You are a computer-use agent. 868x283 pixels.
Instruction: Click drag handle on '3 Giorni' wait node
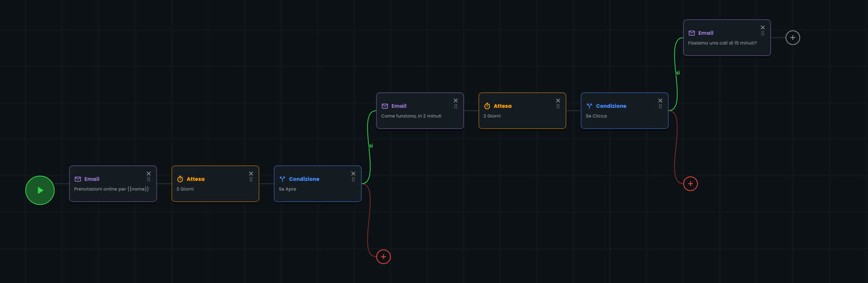tap(251, 179)
